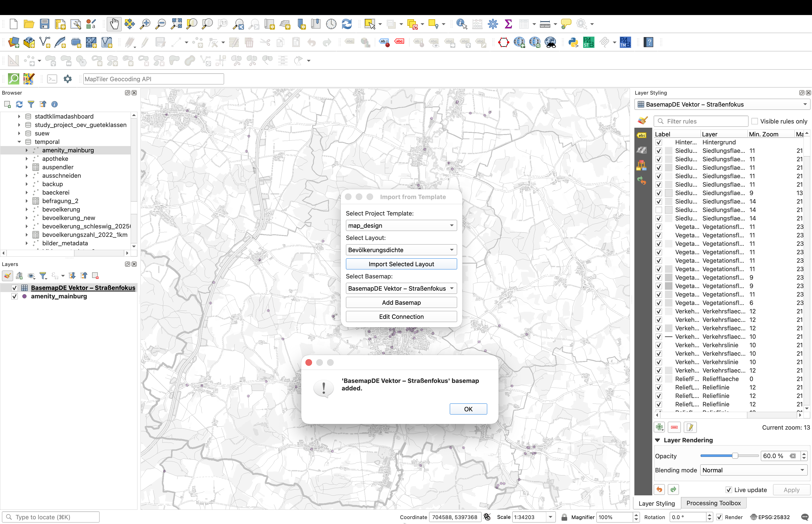Click the Opacity slider handle
Image resolution: width=812 pixels, height=524 pixels.
click(735, 456)
